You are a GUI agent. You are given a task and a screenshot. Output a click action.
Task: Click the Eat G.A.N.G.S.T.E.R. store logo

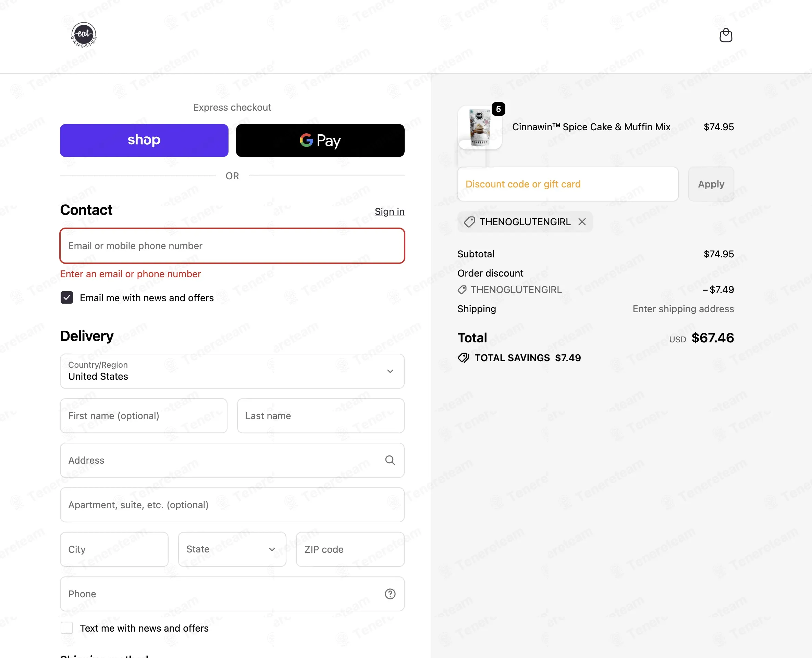pyautogui.click(x=84, y=35)
